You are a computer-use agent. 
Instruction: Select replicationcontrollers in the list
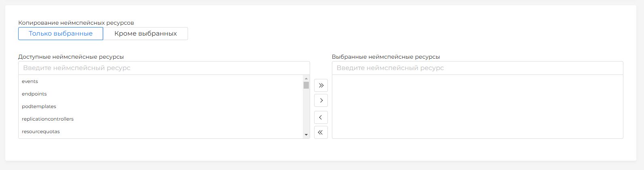tap(48, 119)
